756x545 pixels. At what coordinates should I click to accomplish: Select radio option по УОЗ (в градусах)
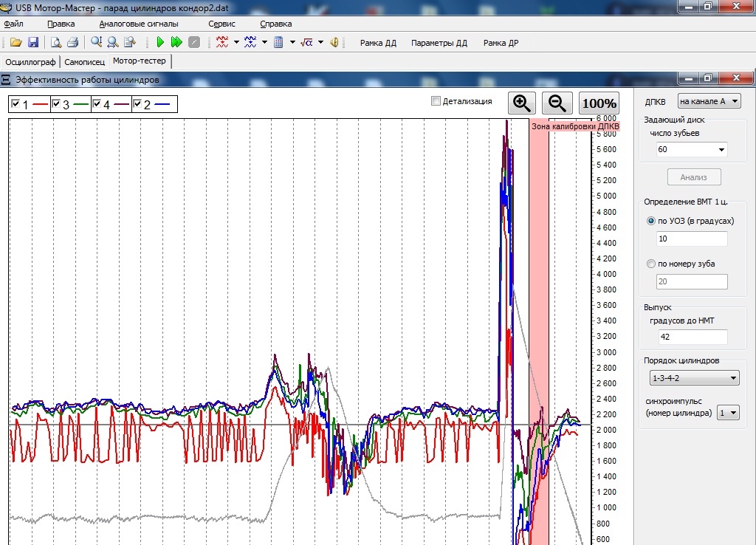pyautogui.click(x=651, y=221)
